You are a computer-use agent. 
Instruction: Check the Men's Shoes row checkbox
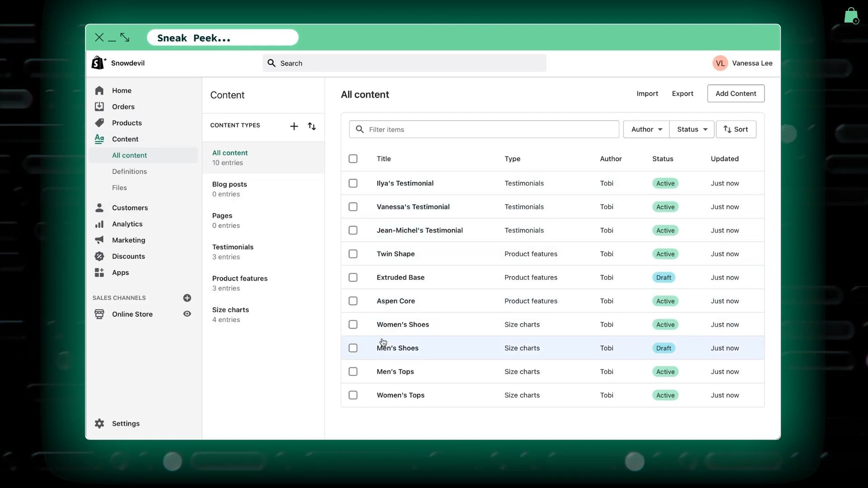click(353, 348)
